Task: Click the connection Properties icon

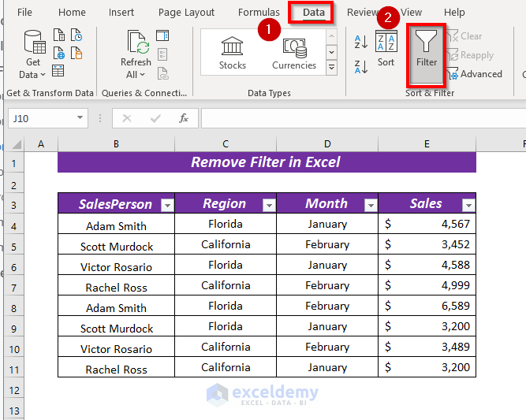Action: pyautogui.click(x=162, y=54)
